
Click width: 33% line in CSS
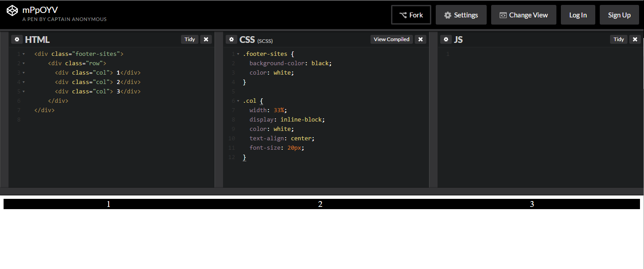coord(268,110)
